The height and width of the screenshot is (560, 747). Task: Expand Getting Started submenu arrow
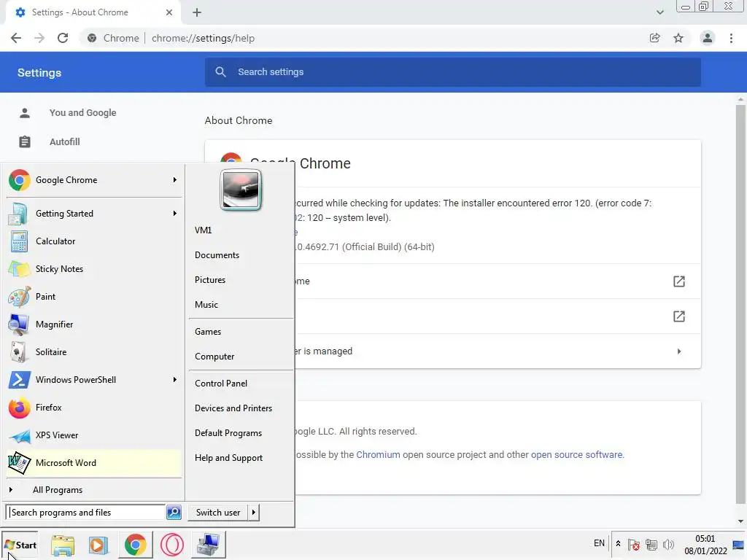175,214
